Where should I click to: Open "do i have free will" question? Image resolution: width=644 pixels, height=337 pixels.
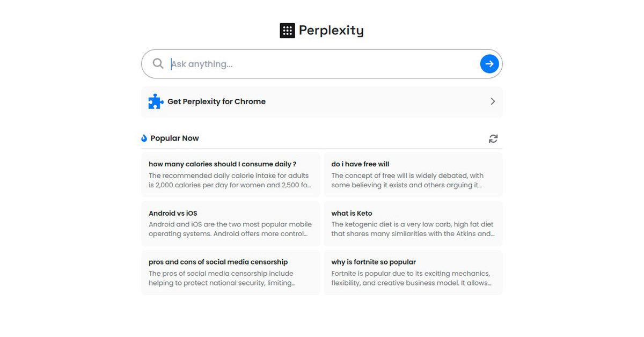(x=360, y=164)
